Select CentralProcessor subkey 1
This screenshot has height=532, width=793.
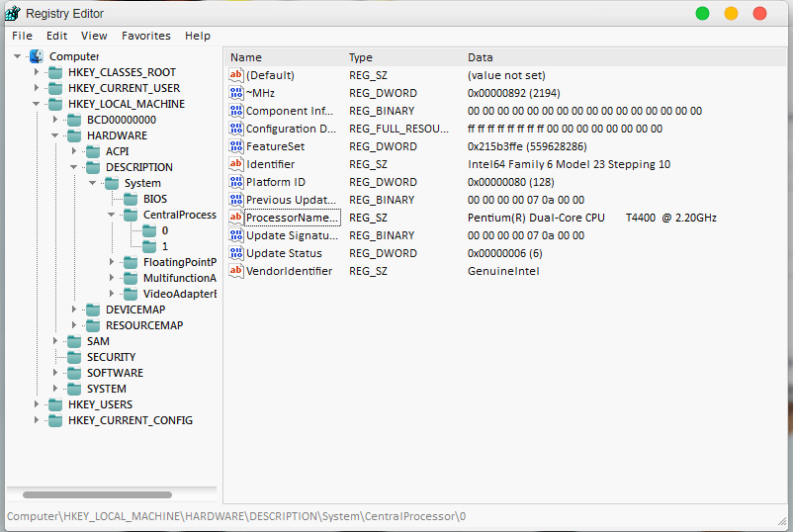click(x=165, y=246)
